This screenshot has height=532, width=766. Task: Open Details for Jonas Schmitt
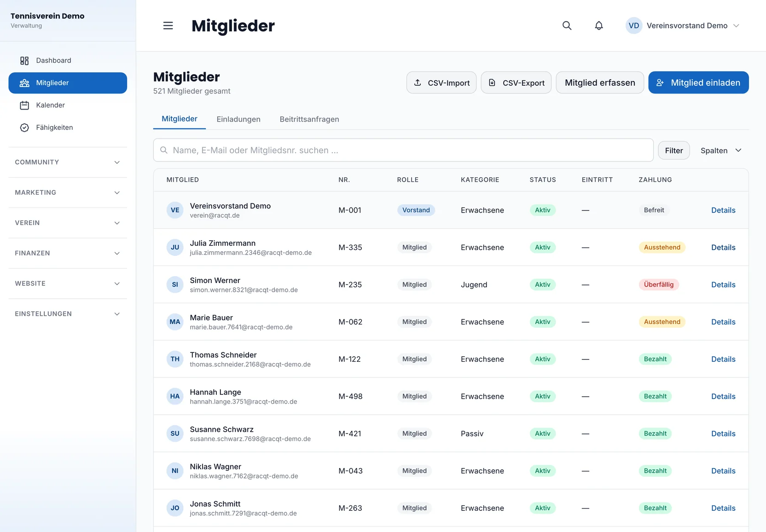pyautogui.click(x=723, y=509)
